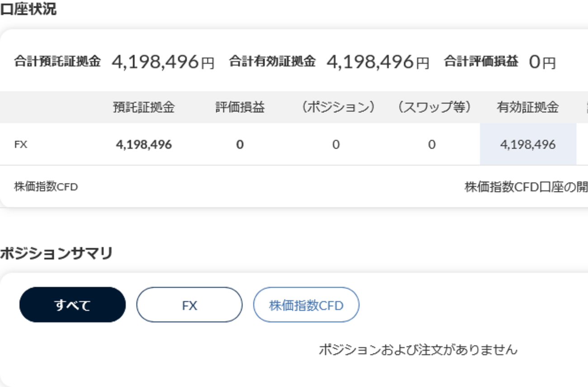Click the bold FX 評価損益 zero value
The height and width of the screenshot is (387, 588).
(x=240, y=145)
